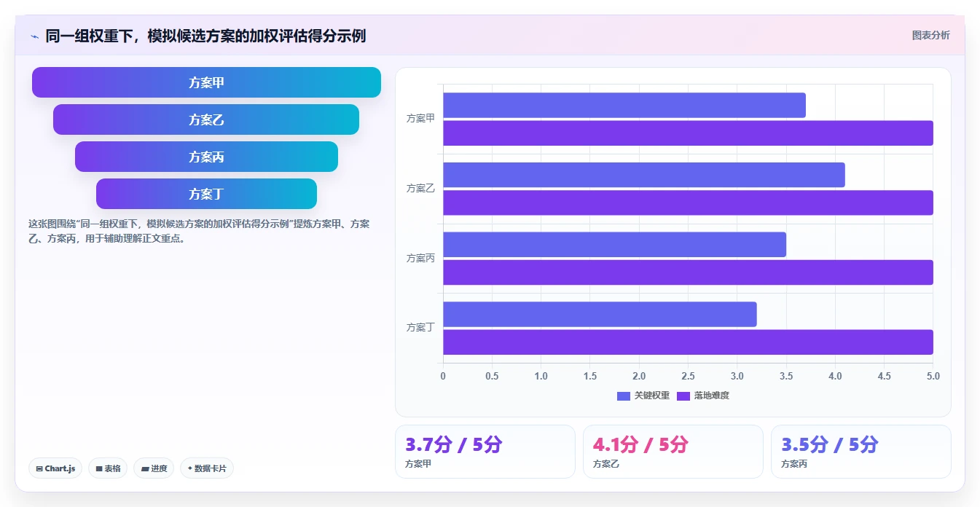Viewport: 980px width, 507px height.
Task: Click the 表格 tag
Action: click(108, 468)
